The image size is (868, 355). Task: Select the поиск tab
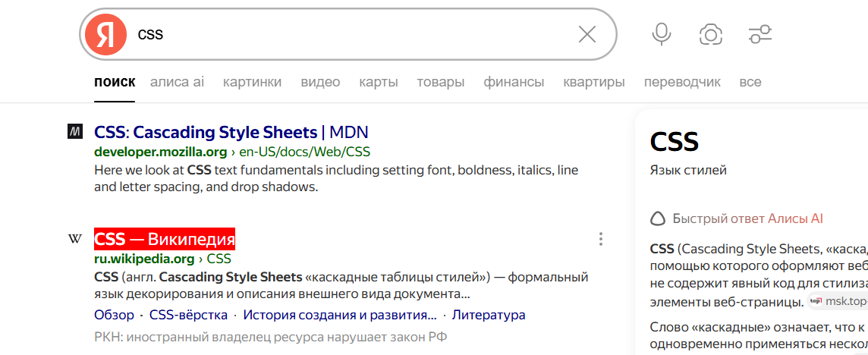[115, 83]
